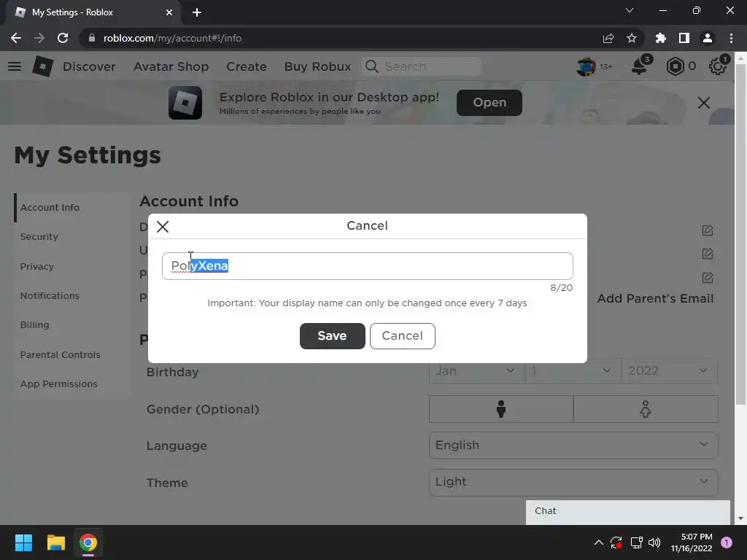Select the Privacy settings tab
Screen dimensions: 747x560
(x=71, y=267)
